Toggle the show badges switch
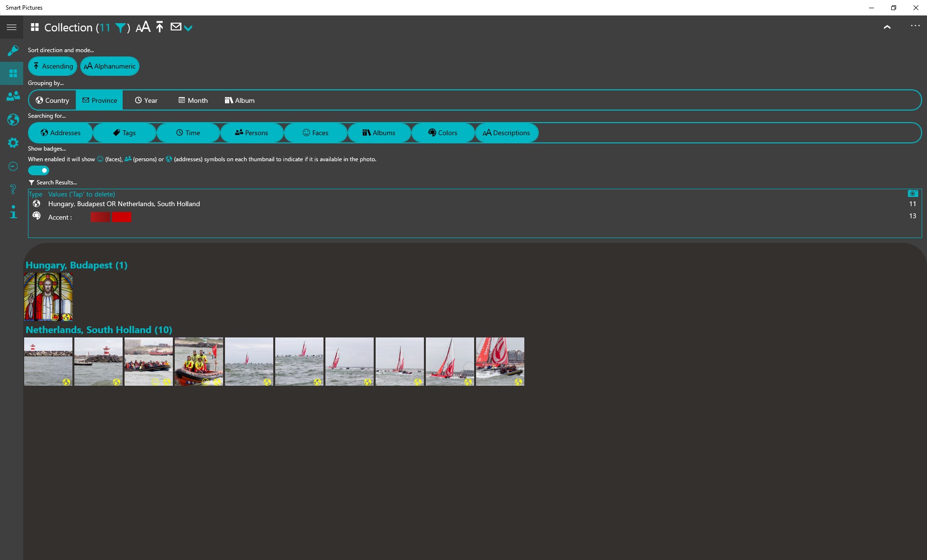 (39, 170)
